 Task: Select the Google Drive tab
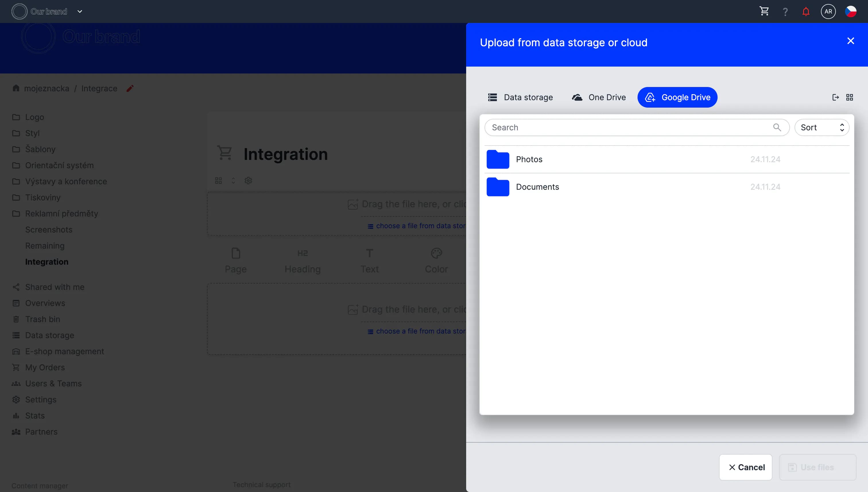point(677,97)
